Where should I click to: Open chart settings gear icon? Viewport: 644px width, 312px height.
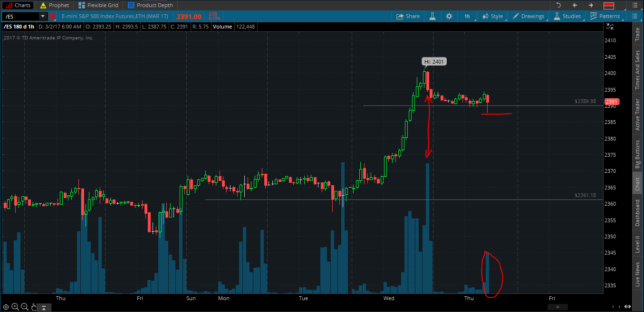[449, 16]
